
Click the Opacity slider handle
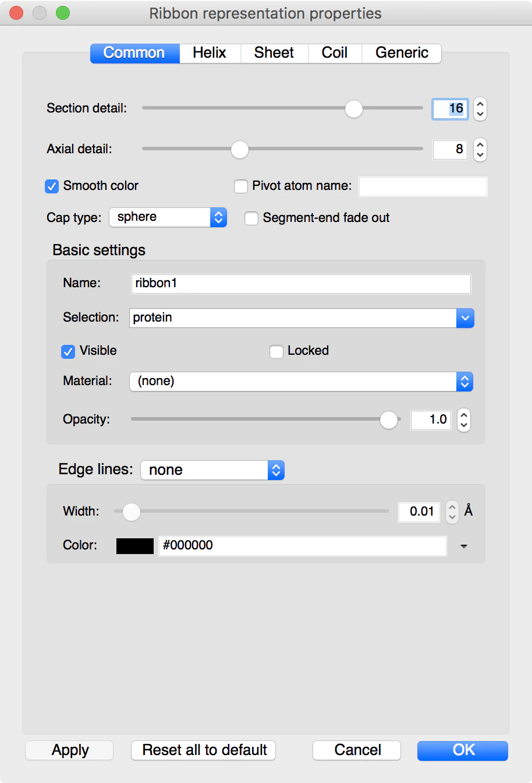point(389,420)
